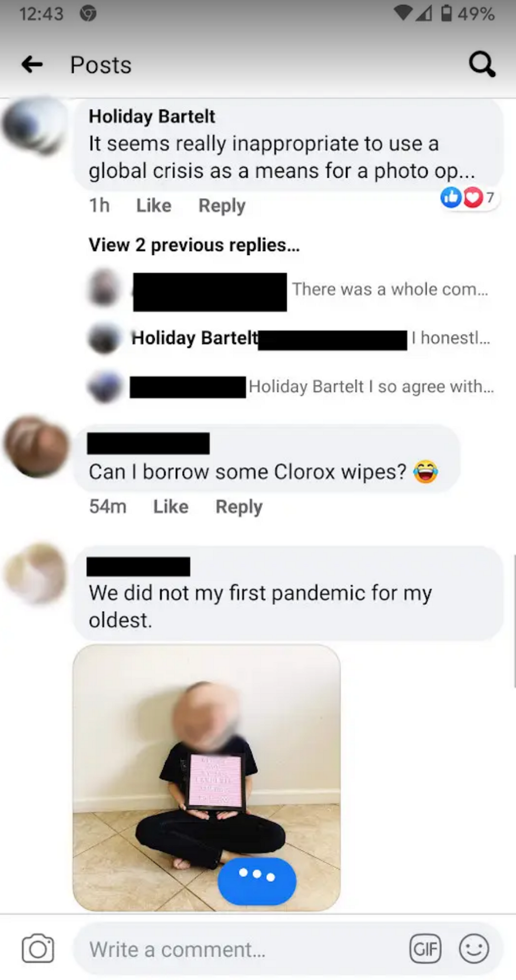The height and width of the screenshot is (980, 516).
Task: Expand View 2 previous replies
Action: [194, 245]
